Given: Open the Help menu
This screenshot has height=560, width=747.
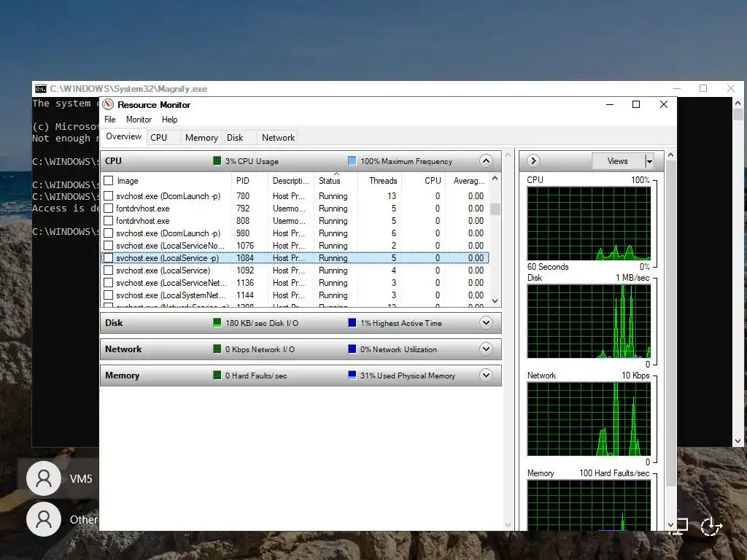Looking at the screenshot, I should (x=169, y=120).
